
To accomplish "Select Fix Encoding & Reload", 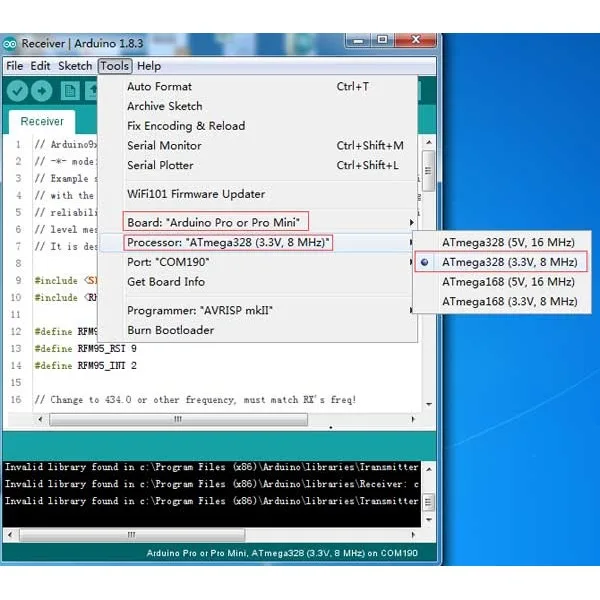I will click(x=258, y=126).
